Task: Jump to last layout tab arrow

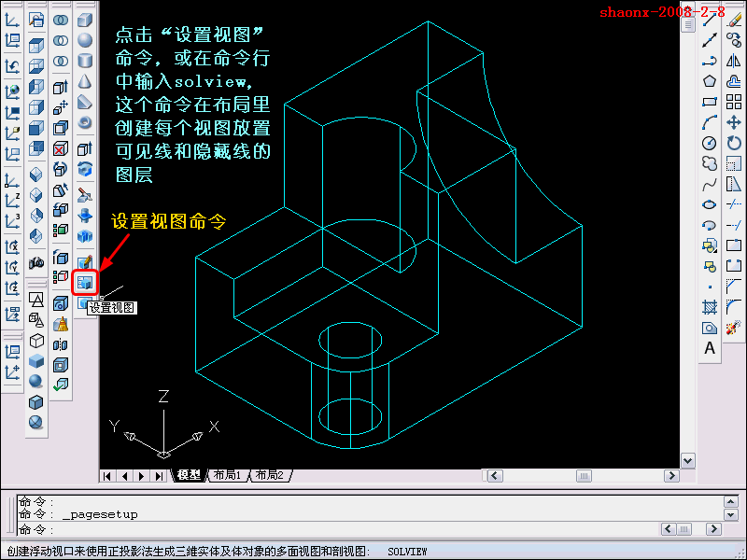Action: [159, 476]
